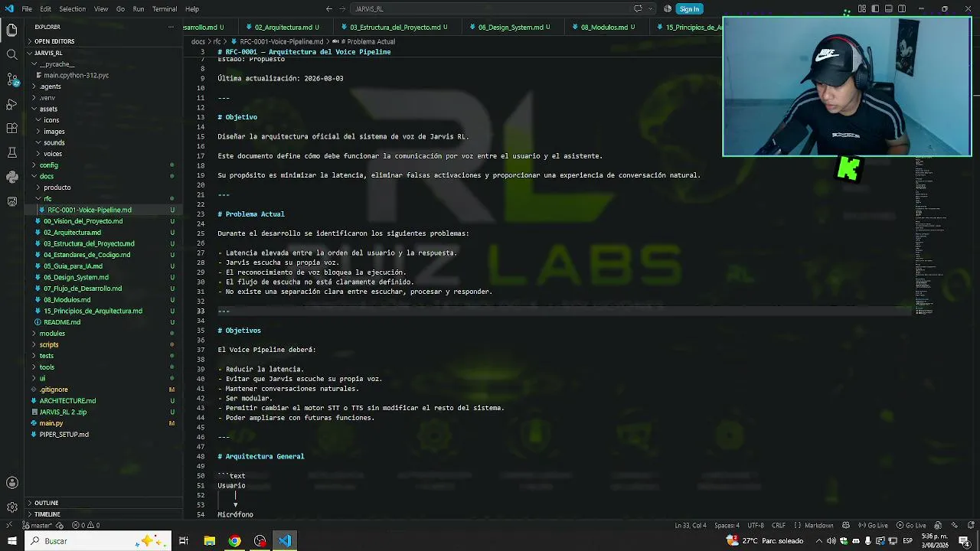Open the Extensions view
980x551 pixels.
tap(11, 128)
